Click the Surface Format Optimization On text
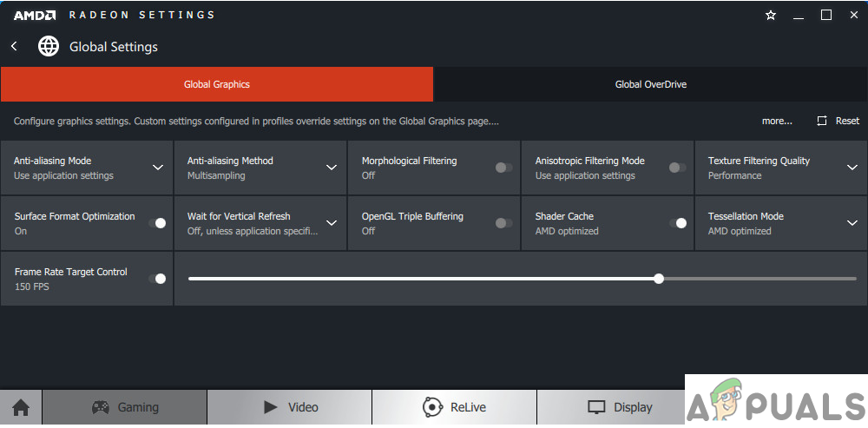Screen dimensions: 868x428 tap(21, 231)
